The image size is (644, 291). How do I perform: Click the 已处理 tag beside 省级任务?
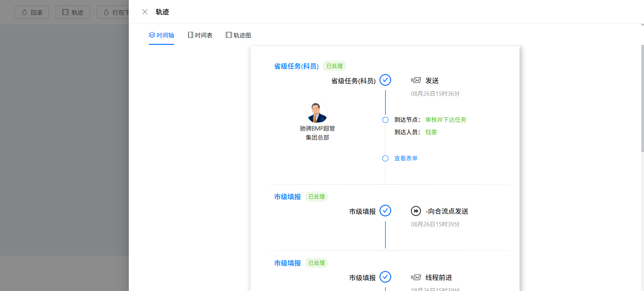334,66
